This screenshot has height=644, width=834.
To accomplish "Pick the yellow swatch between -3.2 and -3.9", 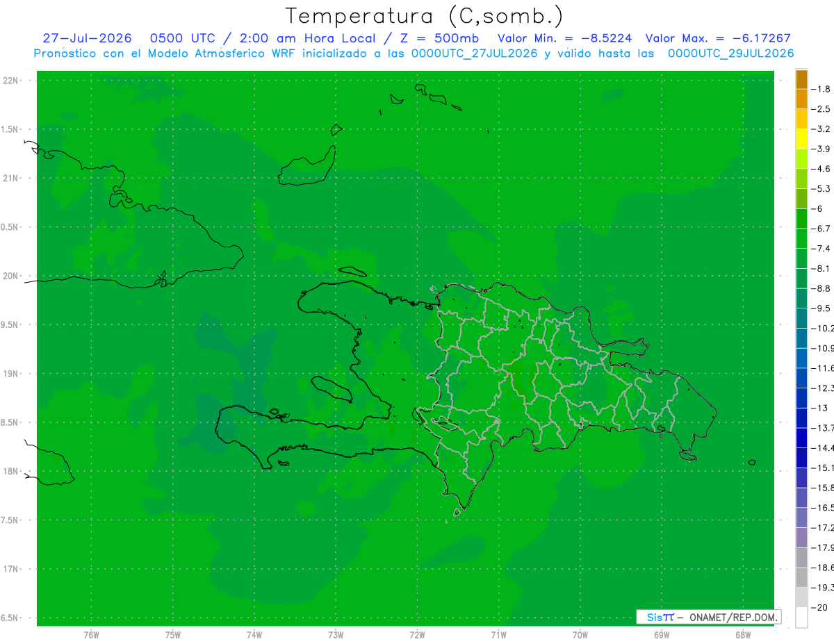I will click(801, 139).
